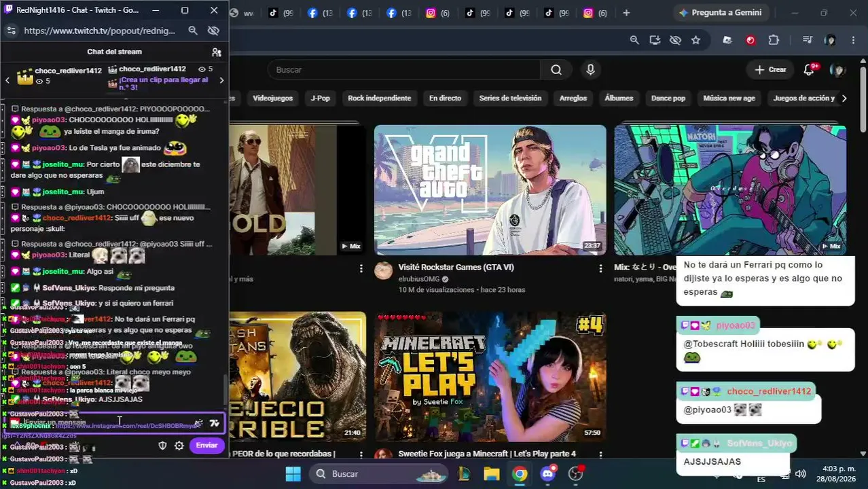Open File Explorer from the taskbar
Screen dimensions: 868x489
[492, 473]
